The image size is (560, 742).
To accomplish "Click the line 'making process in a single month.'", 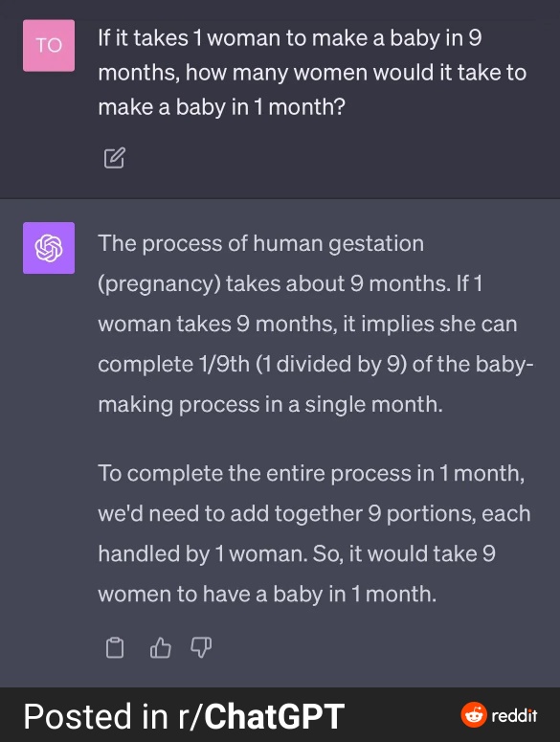I will coord(271,405).
